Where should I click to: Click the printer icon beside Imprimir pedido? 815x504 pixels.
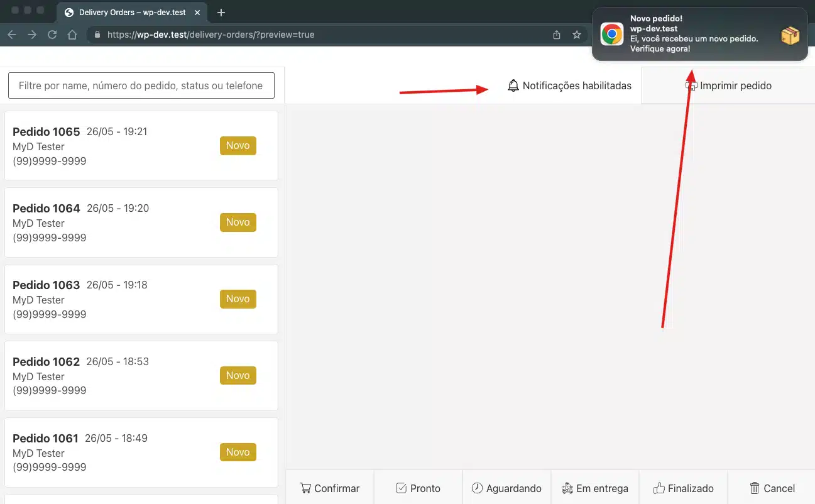691,86
